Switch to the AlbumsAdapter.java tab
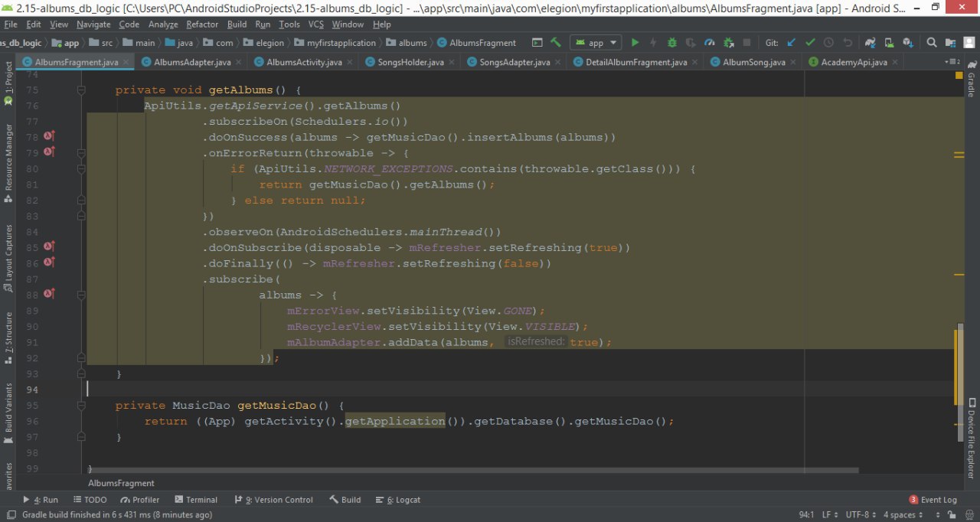Image resolution: width=980 pixels, height=522 pixels. [186, 62]
